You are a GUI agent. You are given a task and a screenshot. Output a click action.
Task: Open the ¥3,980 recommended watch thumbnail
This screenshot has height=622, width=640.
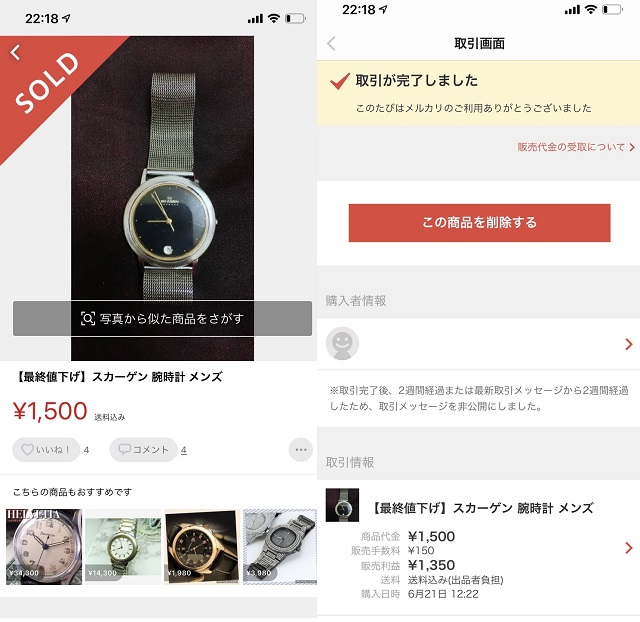280,546
